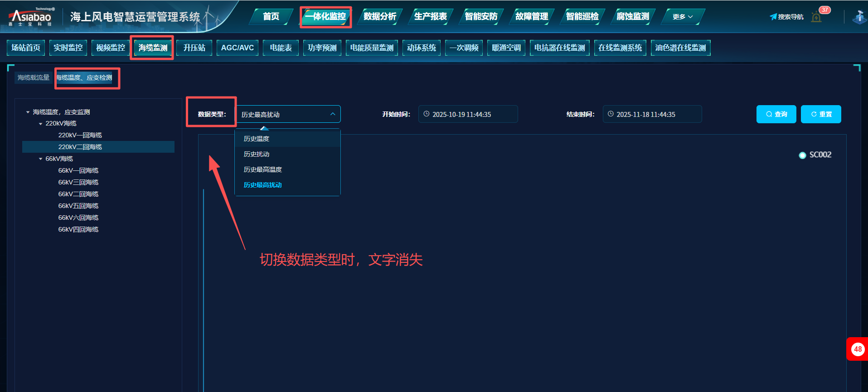868x392 pixels.
Task: Collapse the 220KV海缆 tree node
Action: (41, 124)
